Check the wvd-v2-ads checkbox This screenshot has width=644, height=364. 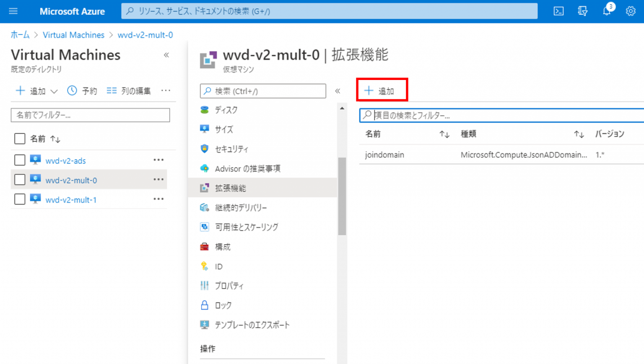pos(19,160)
